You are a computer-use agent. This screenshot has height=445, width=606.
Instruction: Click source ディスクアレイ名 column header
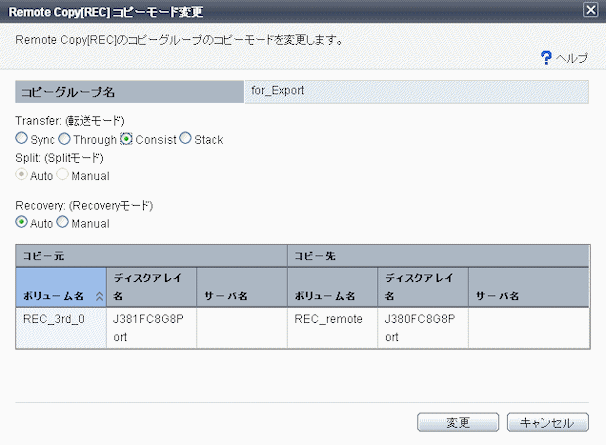click(x=150, y=287)
